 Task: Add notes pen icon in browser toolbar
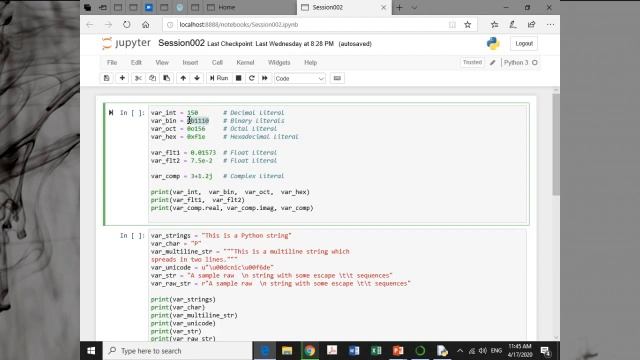coord(513,24)
